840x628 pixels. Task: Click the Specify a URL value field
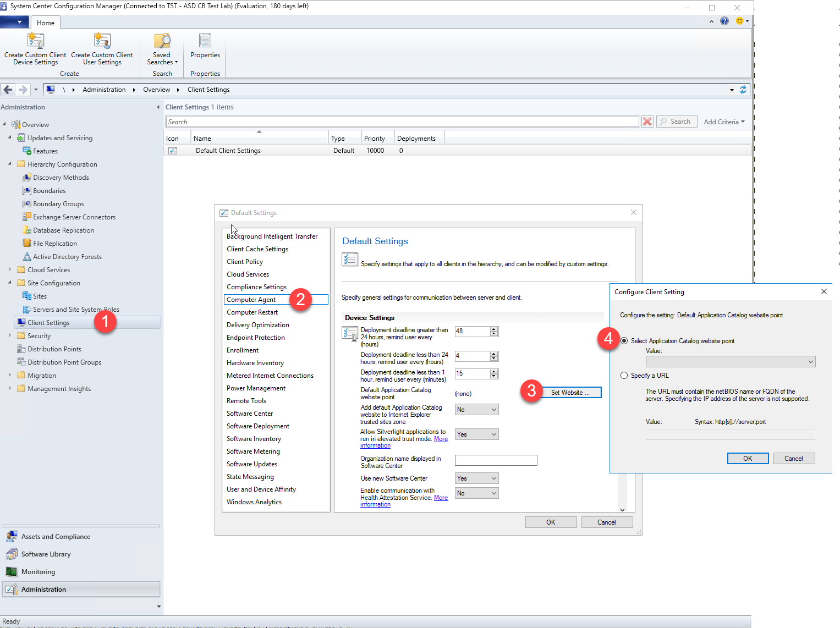pos(730,434)
